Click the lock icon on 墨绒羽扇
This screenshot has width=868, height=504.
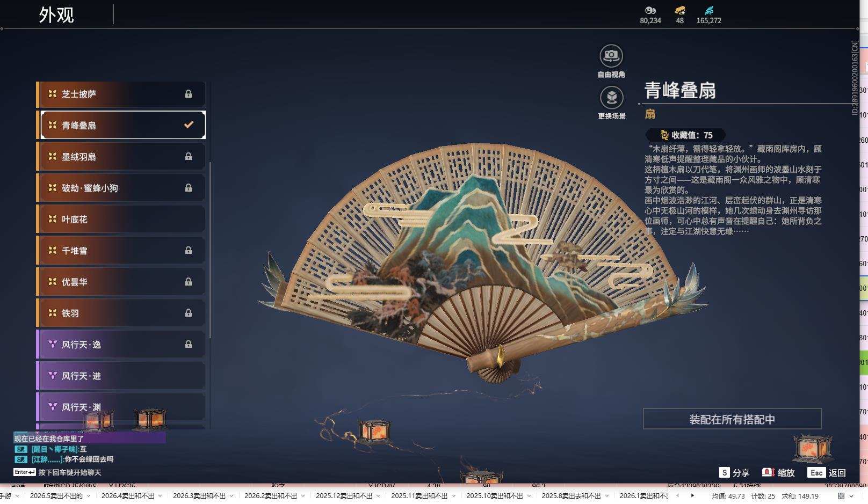click(189, 157)
